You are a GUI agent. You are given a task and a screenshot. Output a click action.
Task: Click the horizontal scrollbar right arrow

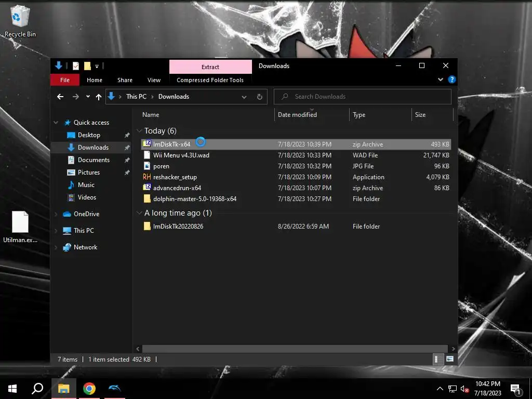click(x=453, y=349)
